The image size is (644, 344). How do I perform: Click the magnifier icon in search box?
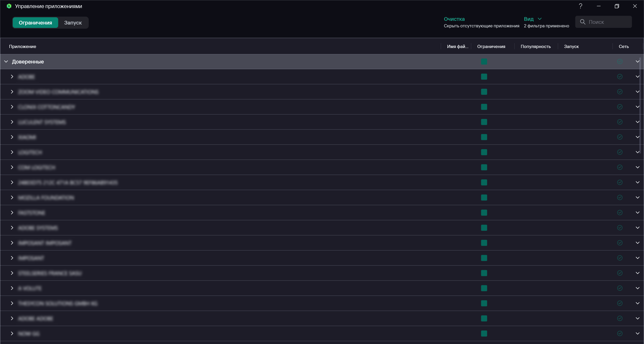[x=582, y=22]
